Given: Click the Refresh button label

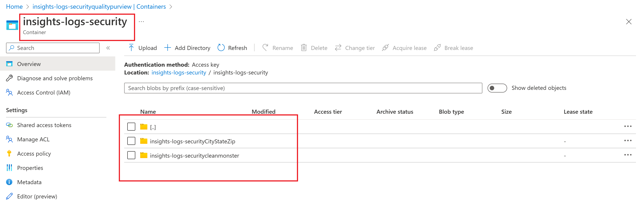Looking at the screenshot, I should tap(237, 48).
